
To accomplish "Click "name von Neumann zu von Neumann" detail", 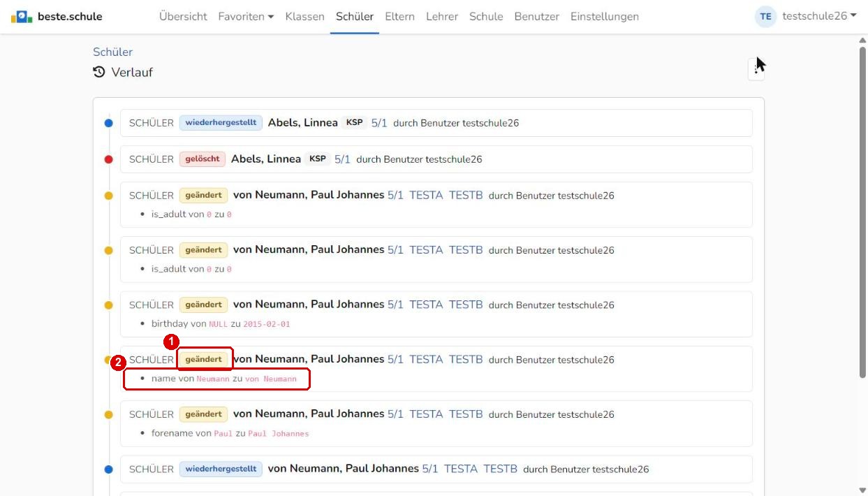I will [224, 379].
